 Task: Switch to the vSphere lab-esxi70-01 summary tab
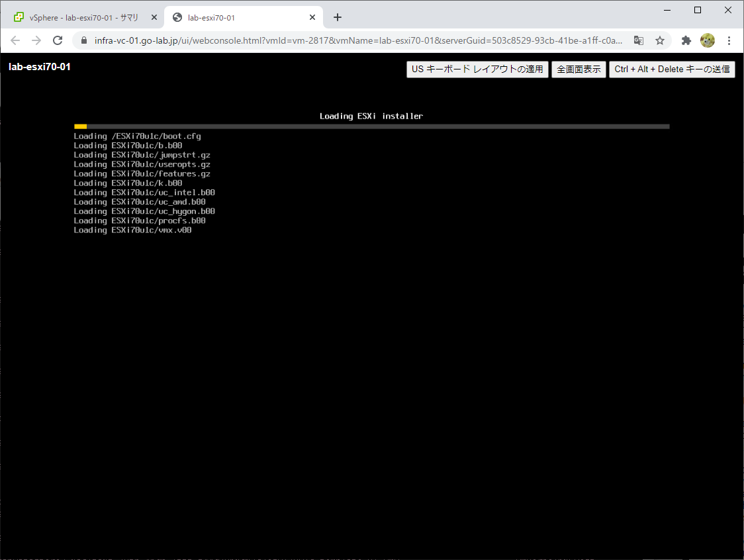click(x=83, y=18)
